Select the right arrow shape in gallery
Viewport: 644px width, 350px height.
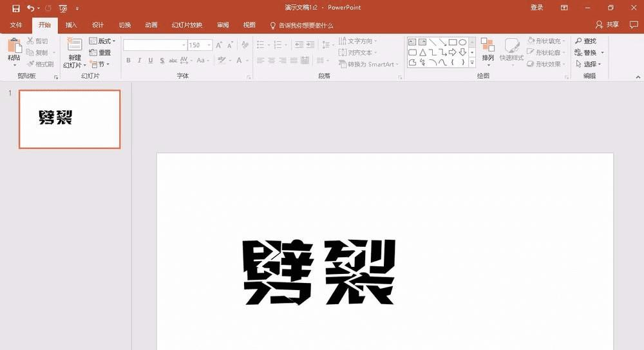[452, 52]
